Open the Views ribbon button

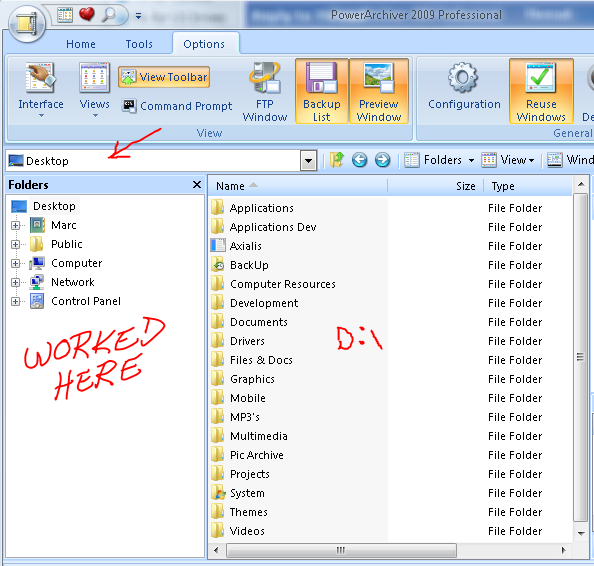(95, 90)
